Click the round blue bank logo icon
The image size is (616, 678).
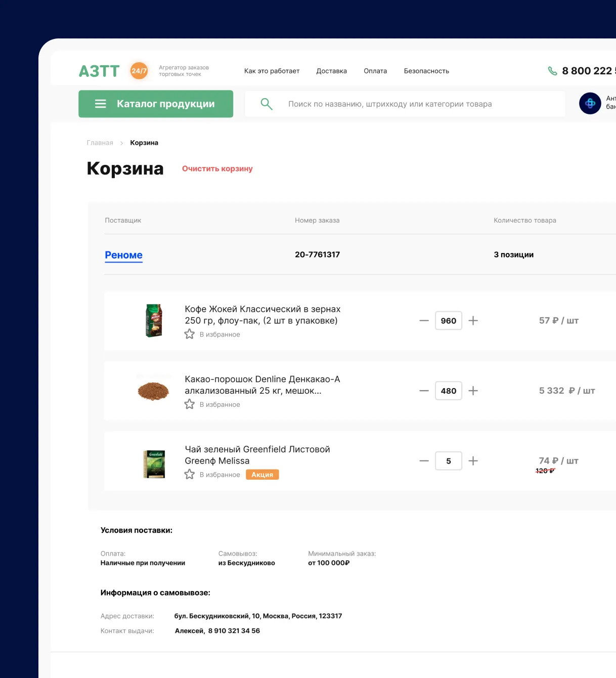click(590, 103)
